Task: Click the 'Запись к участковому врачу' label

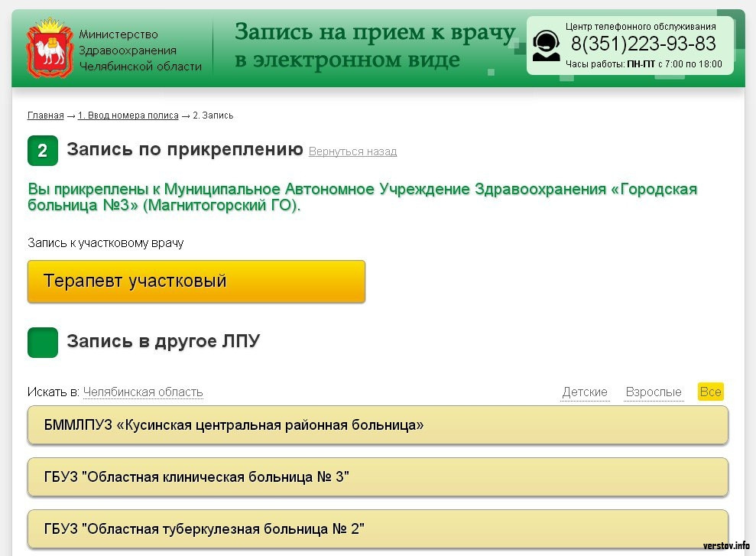Action: point(105,243)
